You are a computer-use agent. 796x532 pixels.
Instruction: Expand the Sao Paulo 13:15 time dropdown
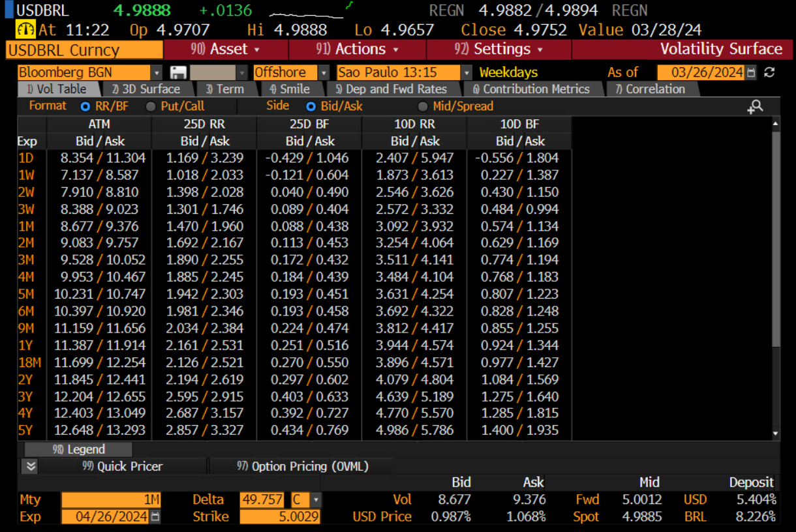[466, 73]
